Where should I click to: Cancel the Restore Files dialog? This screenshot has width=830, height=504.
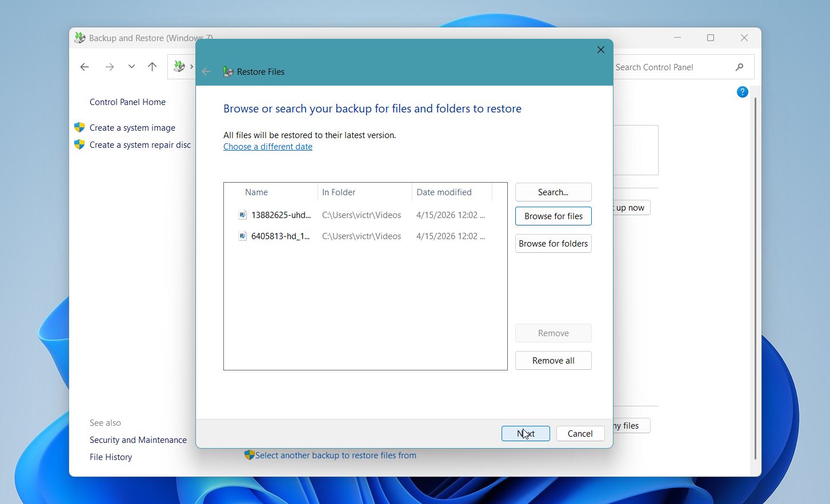coord(580,434)
